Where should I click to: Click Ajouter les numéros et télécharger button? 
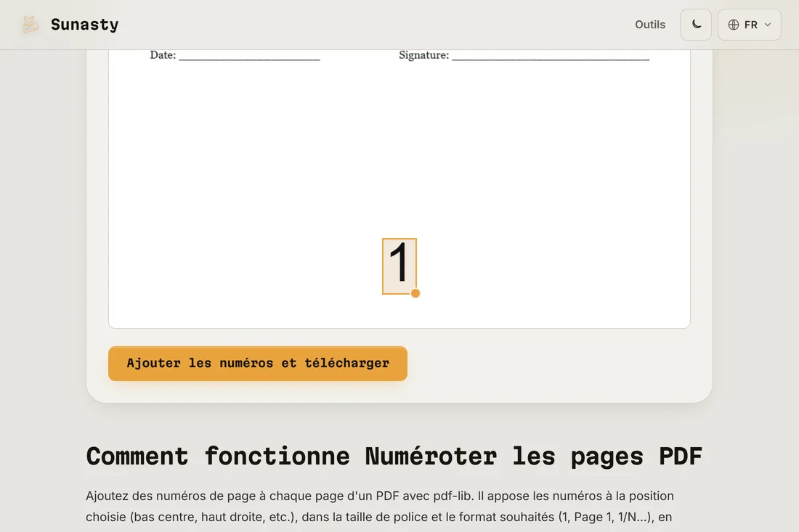pyautogui.click(x=257, y=364)
